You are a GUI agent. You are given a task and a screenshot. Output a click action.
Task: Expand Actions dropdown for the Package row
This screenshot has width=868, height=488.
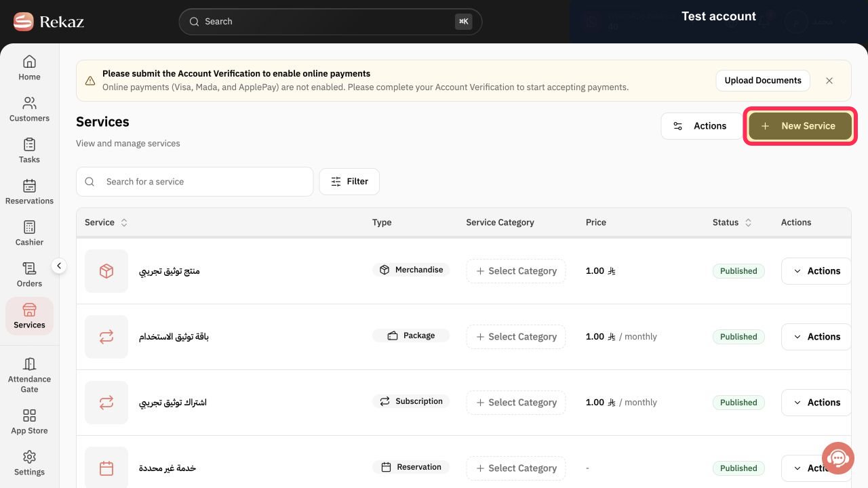click(816, 337)
